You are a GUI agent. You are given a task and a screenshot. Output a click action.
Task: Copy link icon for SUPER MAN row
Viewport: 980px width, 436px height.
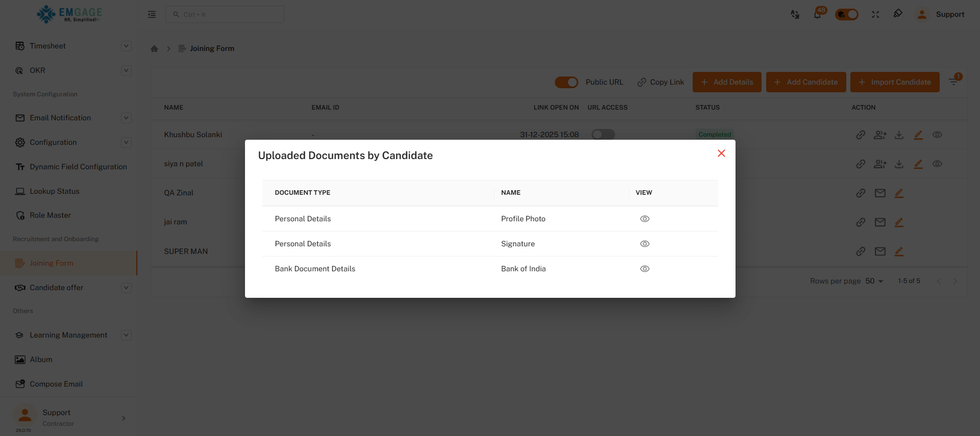point(861,251)
